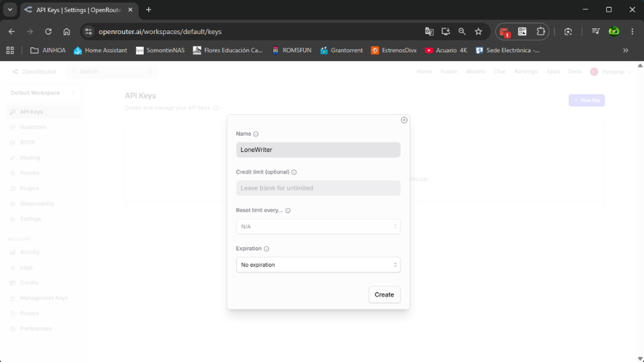
Task: Click the Name field info icon
Action: pos(256,134)
